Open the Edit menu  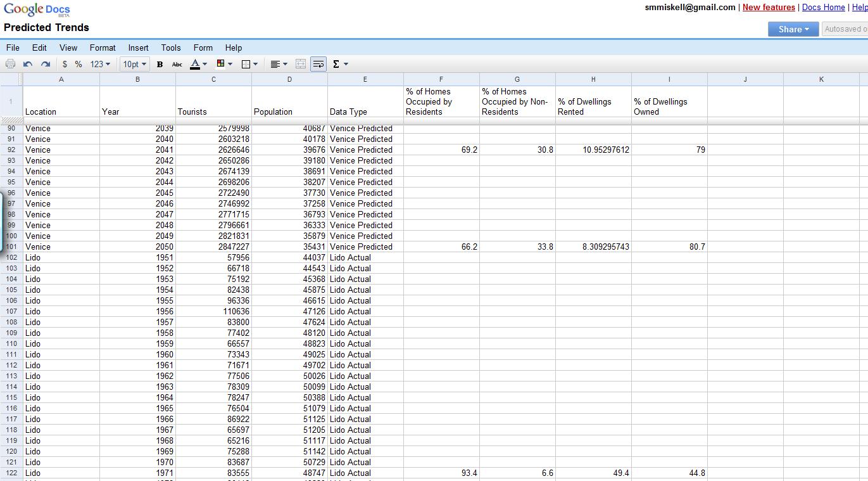[39, 48]
